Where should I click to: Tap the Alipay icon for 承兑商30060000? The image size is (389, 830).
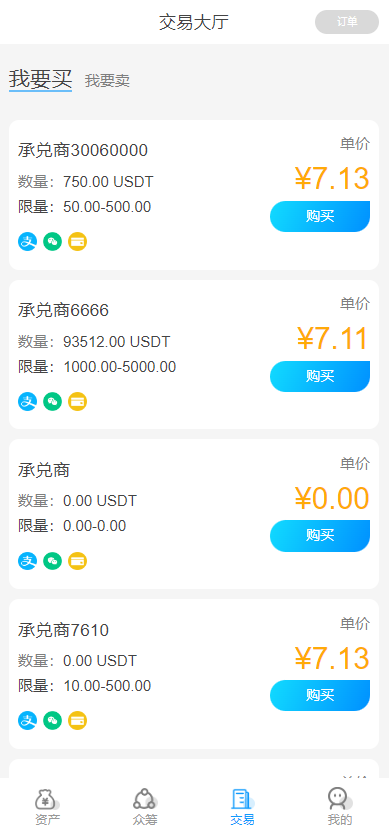[28, 241]
